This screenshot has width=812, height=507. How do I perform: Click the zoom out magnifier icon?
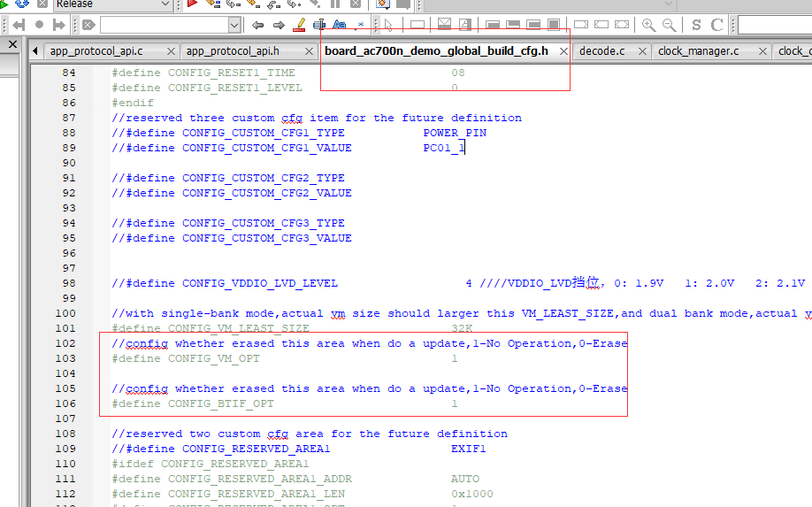point(669,25)
